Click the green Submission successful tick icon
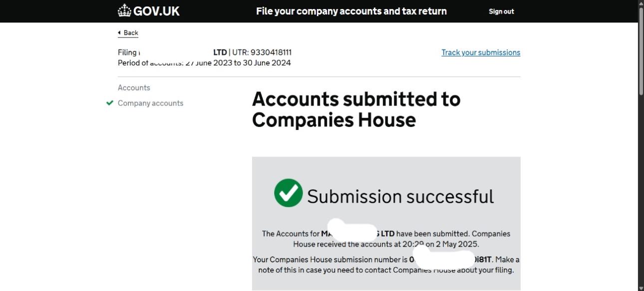 [289, 193]
